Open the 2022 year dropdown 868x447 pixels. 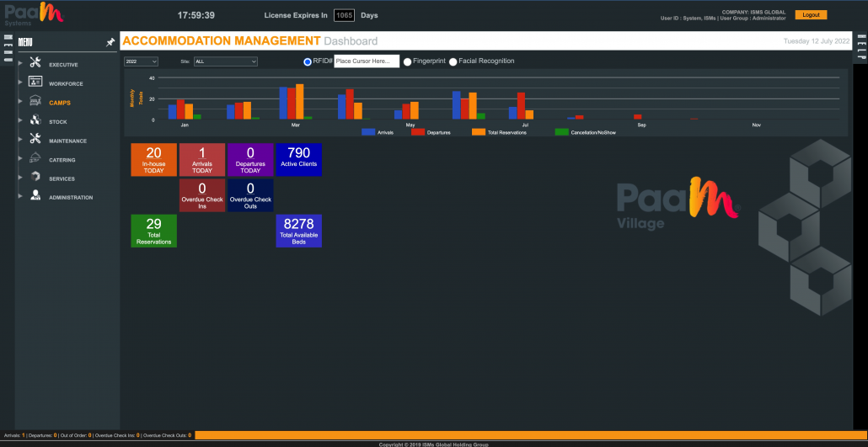[142, 61]
